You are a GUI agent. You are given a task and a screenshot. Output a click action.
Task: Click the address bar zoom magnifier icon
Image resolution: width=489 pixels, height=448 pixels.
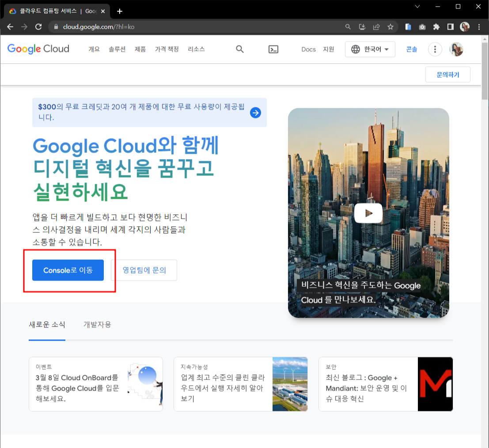point(348,27)
